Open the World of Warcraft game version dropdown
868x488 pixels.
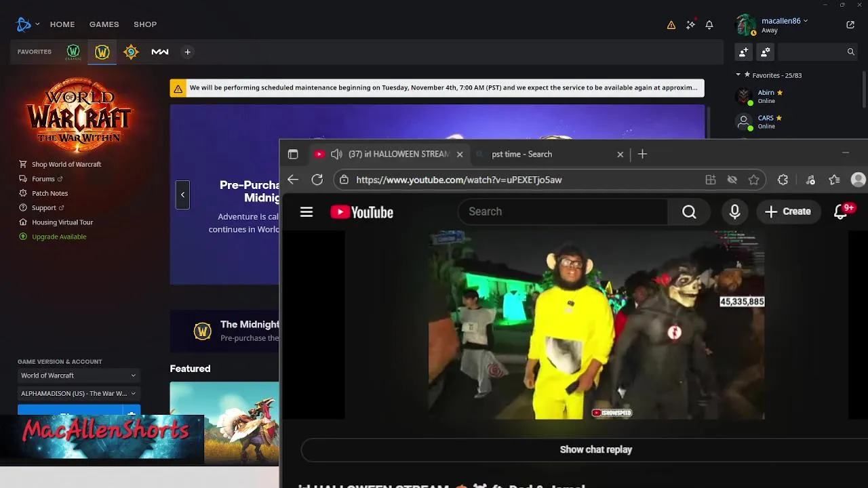[x=79, y=375]
